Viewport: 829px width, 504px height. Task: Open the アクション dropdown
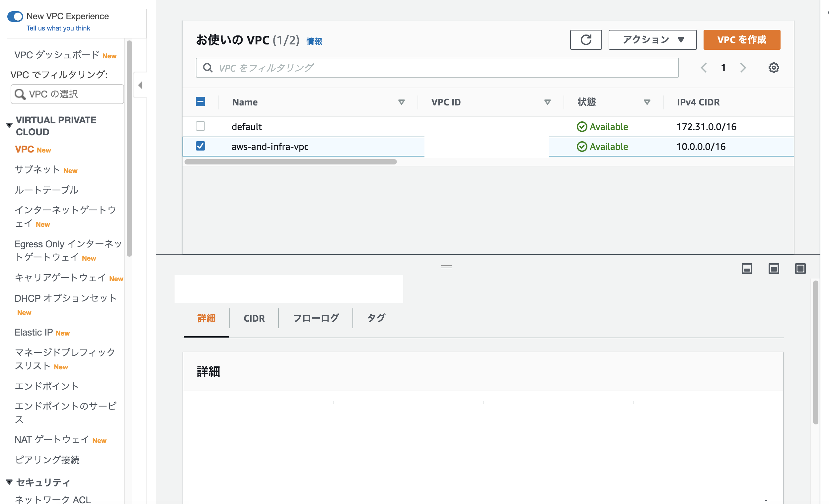(x=652, y=39)
